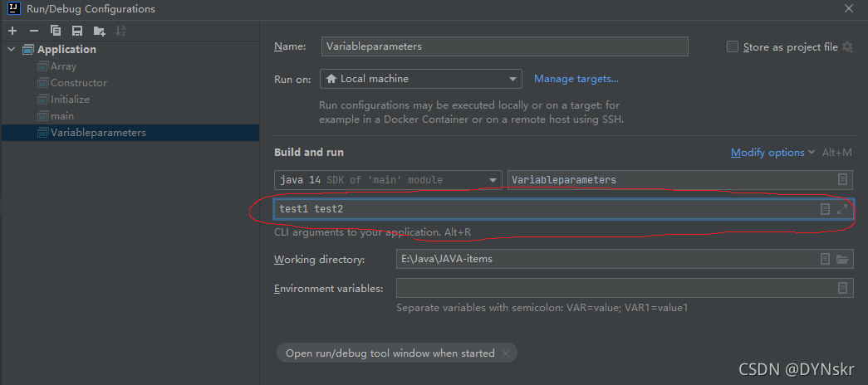Add a new run configuration

tap(12, 31)
